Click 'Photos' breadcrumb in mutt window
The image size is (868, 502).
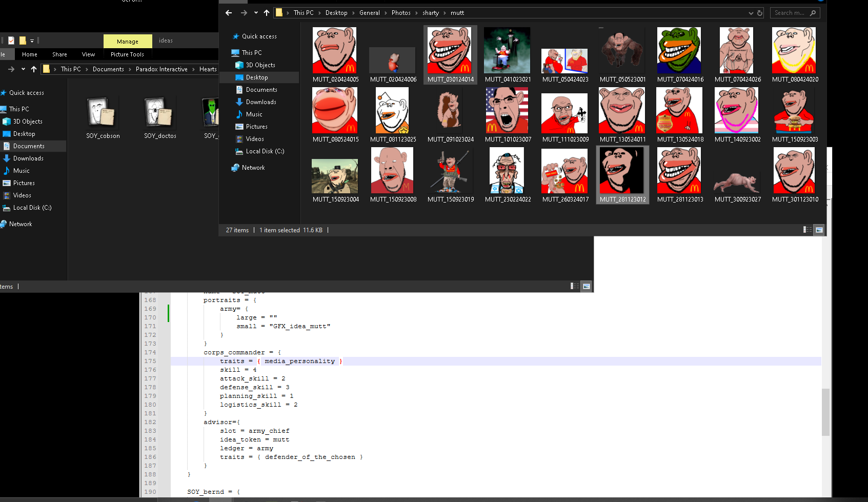pos(401,13)
